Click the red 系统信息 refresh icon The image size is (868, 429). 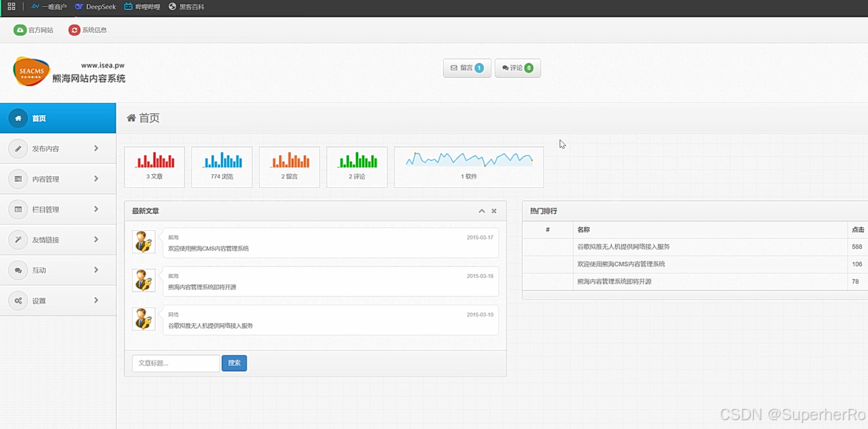click(74, 30)
